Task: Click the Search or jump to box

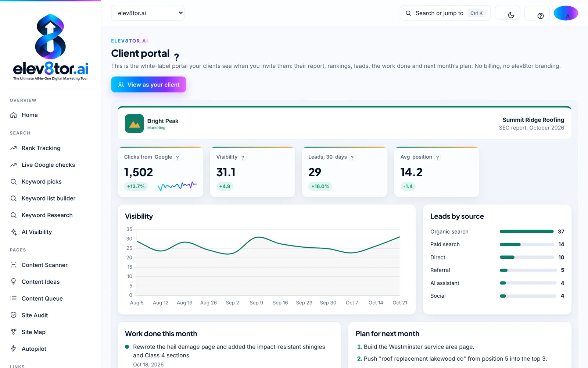Action: pos(445,13)
